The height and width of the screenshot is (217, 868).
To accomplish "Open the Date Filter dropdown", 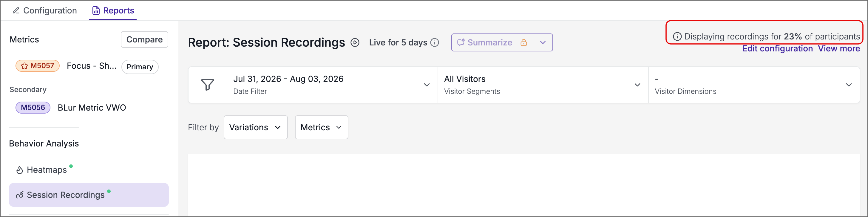I will click(x=332, y=85).
